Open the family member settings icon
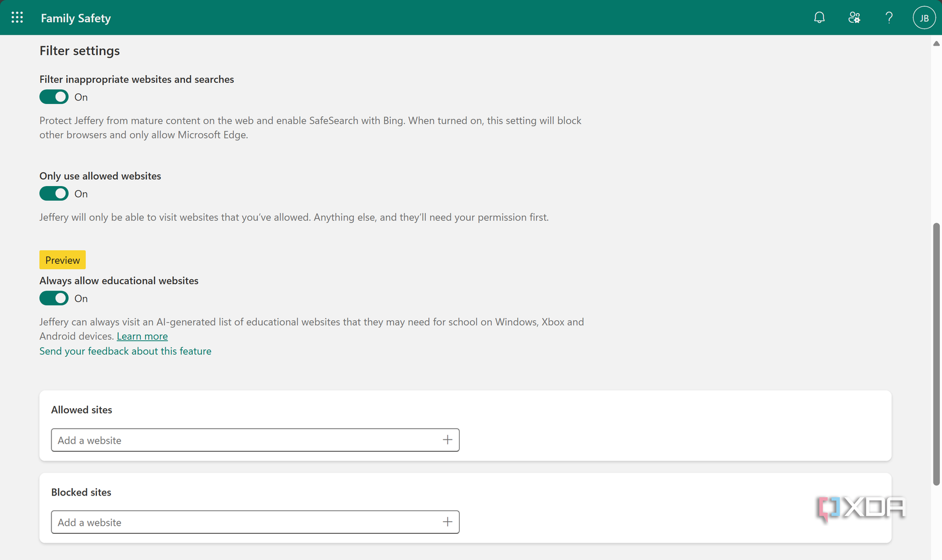This screenshot has height=560, width=942. pyautogui.click(x=854, y=17)
